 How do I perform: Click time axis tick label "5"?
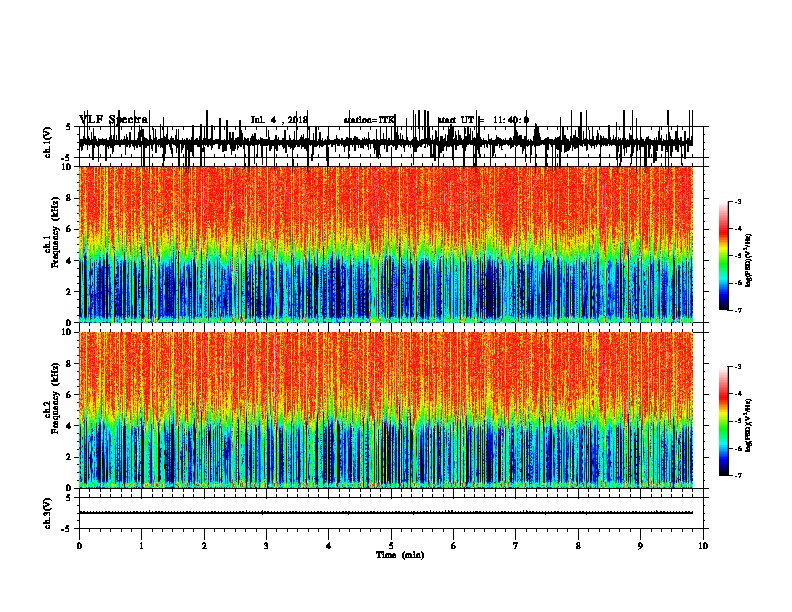[x=391, y=546]
